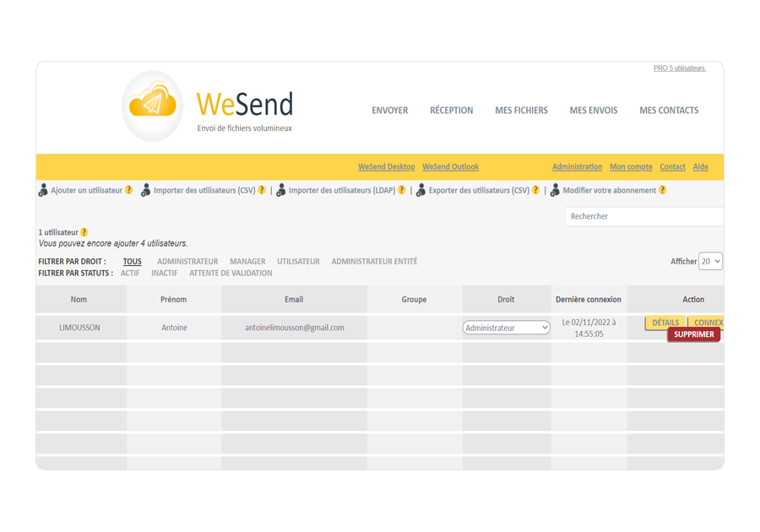Click the WeSend cloud logo
This screenshot has width=760, height=532.
click(152, 106)
